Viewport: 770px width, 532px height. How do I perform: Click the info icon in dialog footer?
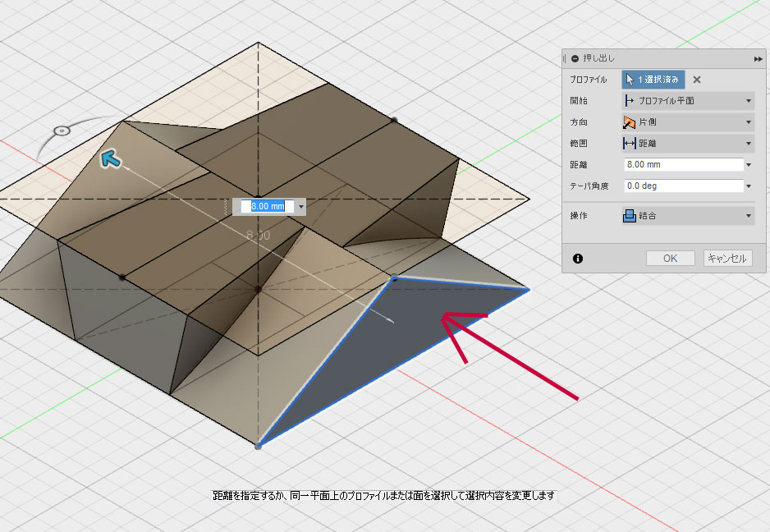coord(578,259)
